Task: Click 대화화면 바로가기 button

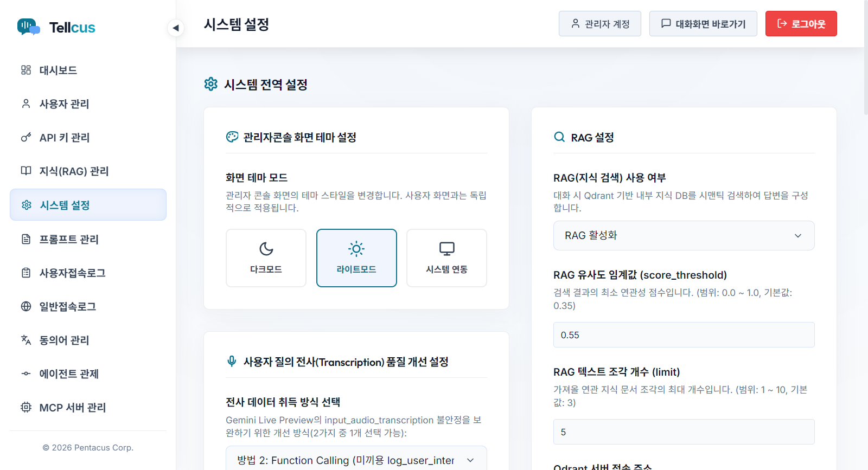Action: [703, 24]
